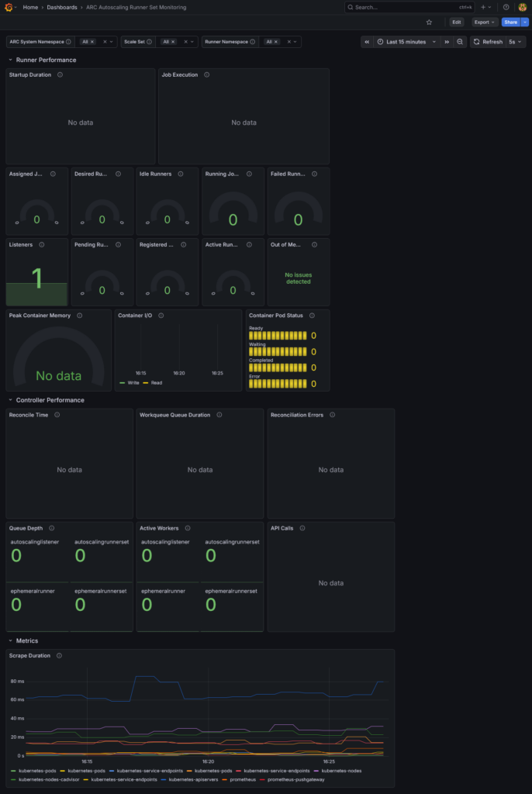Click the blue Share button

pyautogui.click(x=510, y=22)
